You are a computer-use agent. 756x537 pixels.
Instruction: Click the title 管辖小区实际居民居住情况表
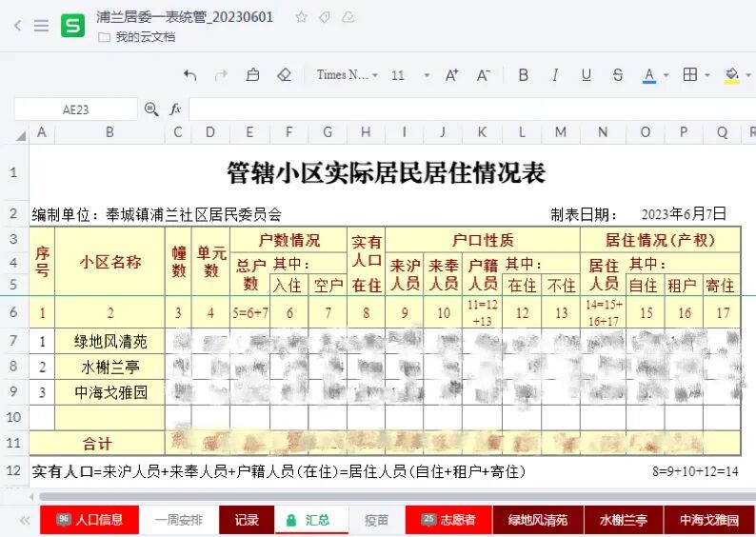point(387,173)
